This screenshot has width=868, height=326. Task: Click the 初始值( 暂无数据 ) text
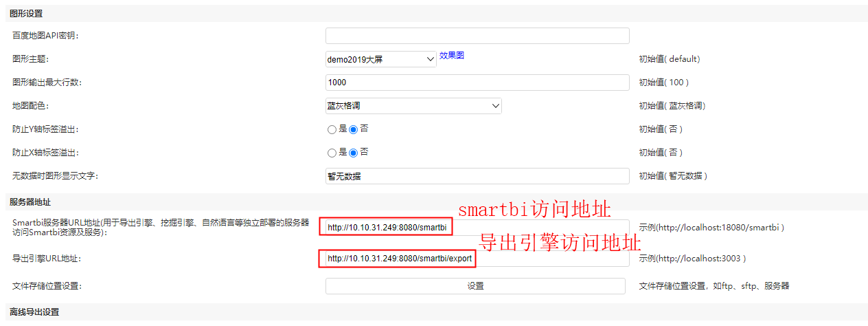coord(673,176)
